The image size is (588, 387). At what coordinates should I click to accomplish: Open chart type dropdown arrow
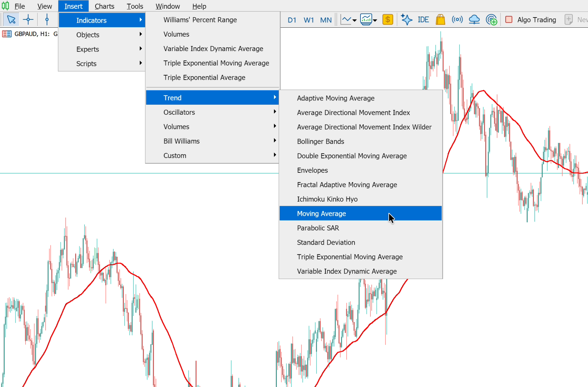tap(355, 20)
